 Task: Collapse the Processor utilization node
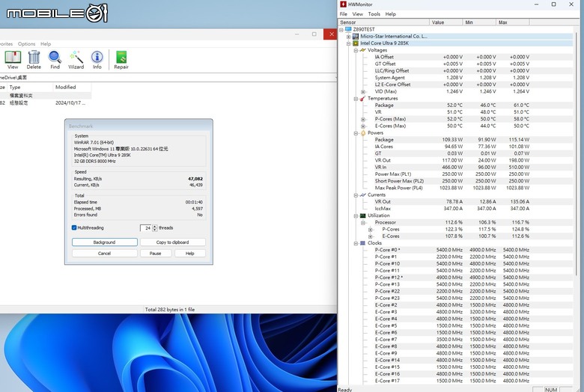(x=363, y=223)
